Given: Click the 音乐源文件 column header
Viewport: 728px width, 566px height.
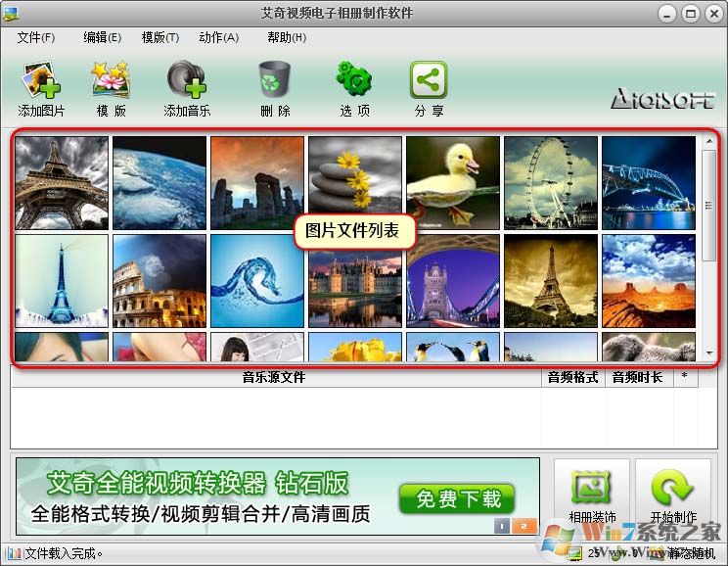Looking at the screenshot, I should 274,377.
